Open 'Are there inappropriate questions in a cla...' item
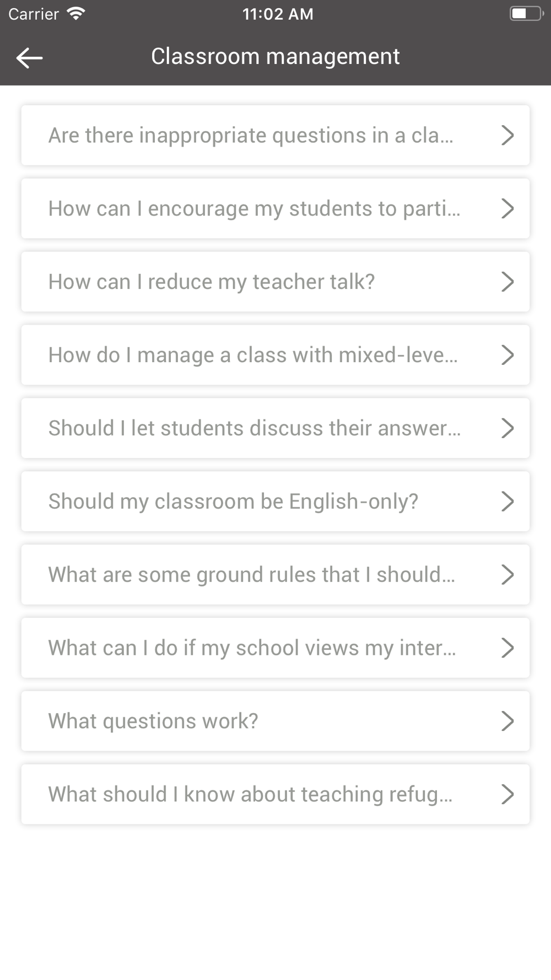This screenshot has width=551, height=980. click(275, 135)
